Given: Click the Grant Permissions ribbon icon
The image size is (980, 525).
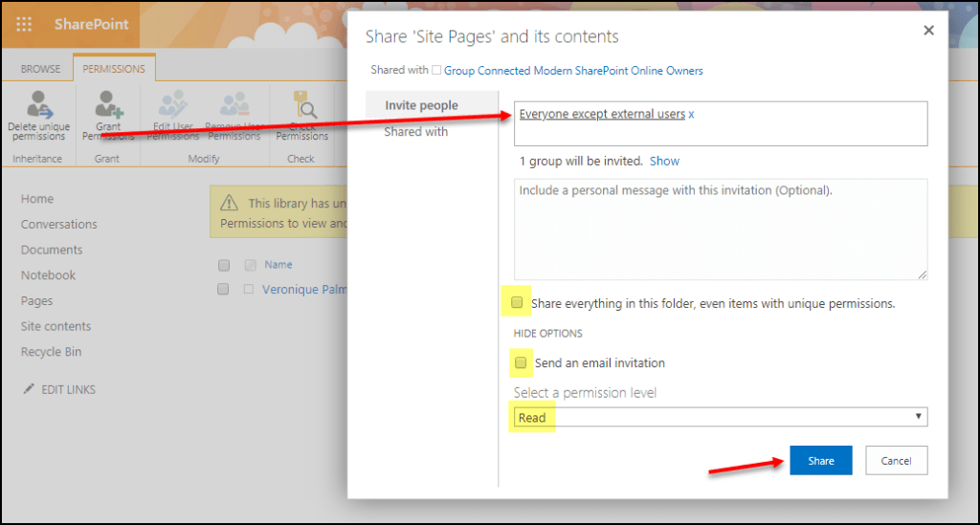Looking at the screenshot, I should point(107,105).
